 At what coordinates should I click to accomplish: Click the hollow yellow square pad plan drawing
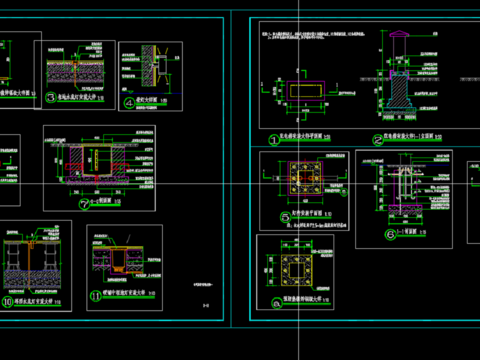click(297, 270)
